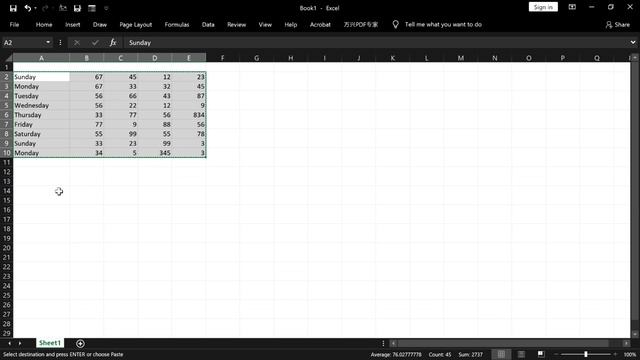The height and width of the screenshot is (360, 640).
Task: Expand the Name Box dropdown arrow
Action: point(48,42)
